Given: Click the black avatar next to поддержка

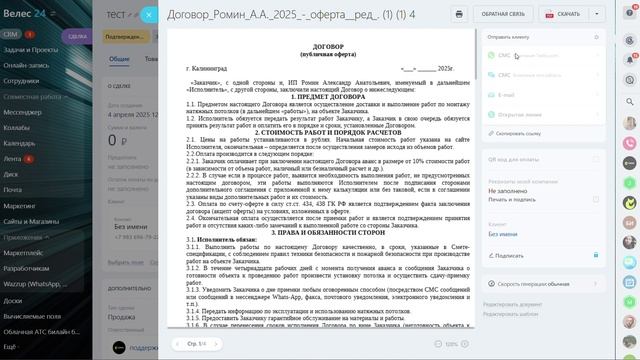Looking at the screenshot, I should 119,347.
